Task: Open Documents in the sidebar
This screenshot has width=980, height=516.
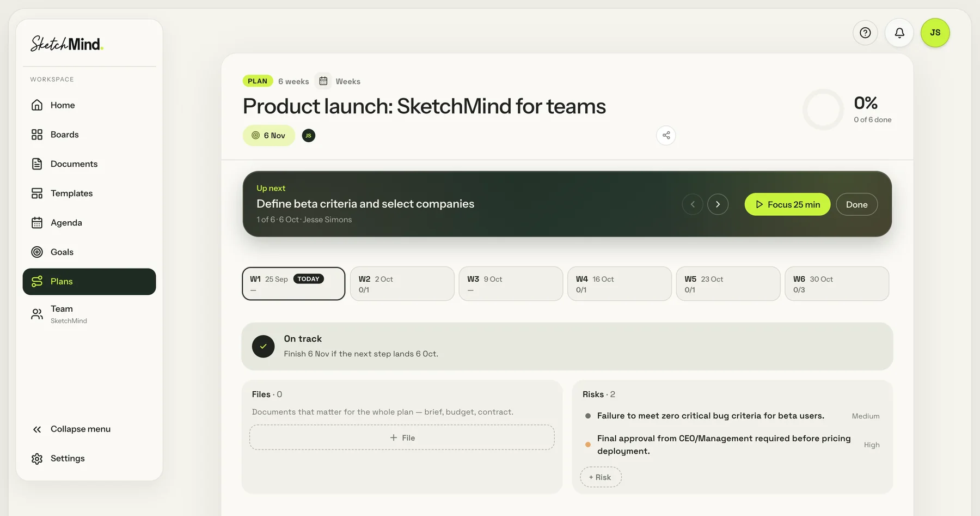Action: coord(89,164)
